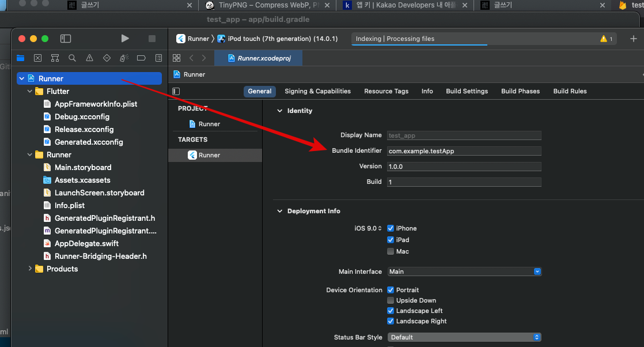This screenshot has height=347, width=644.
Task: Open the Find navigator magnifier
Action: tap(72, 58)
